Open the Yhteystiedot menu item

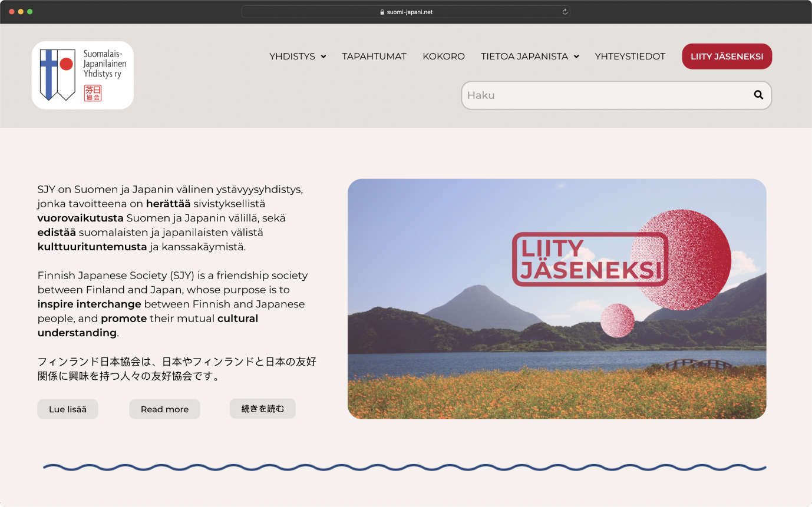coord(630,57)
